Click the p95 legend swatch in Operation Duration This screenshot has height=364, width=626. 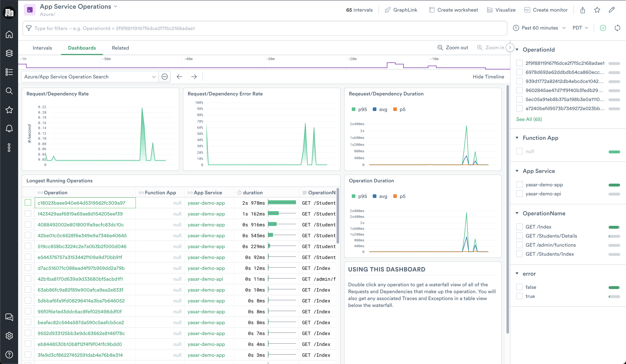(354, 196)
